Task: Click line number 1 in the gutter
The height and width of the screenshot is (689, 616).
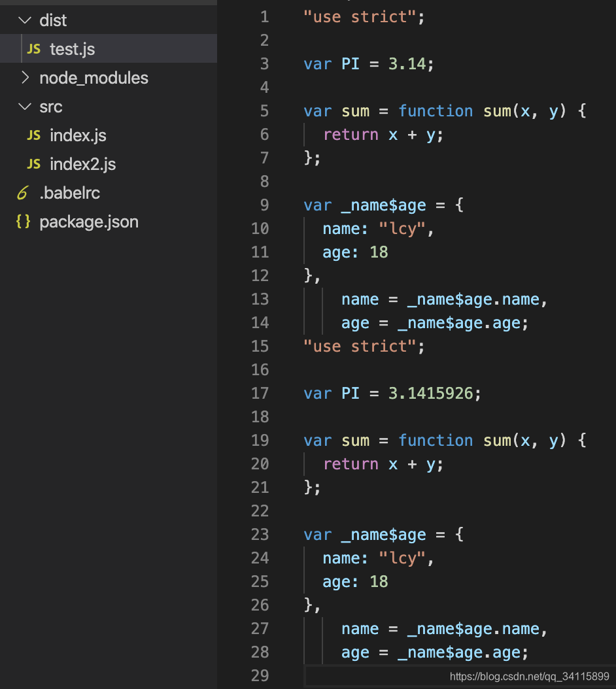Action: [x=265, y=17]
